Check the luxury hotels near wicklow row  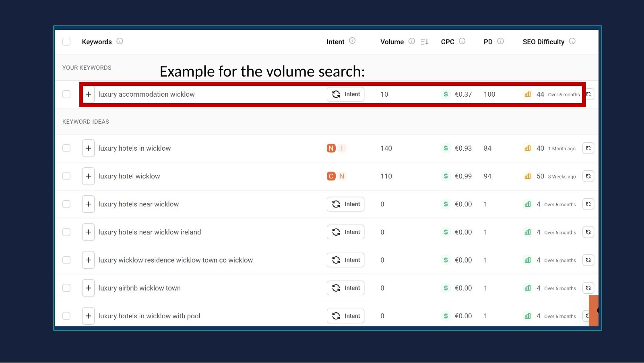(x=66, y=204)
